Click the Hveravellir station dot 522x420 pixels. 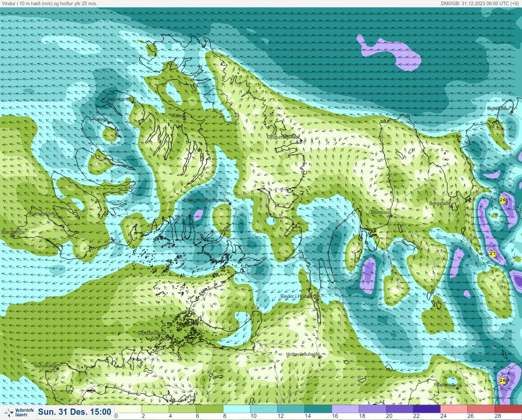pos(457,388)
